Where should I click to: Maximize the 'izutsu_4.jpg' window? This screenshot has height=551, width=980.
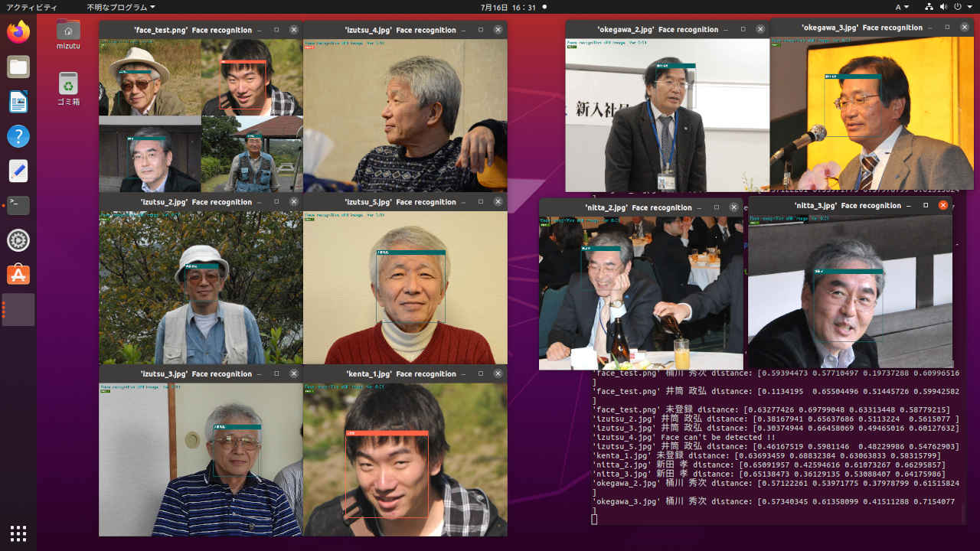pos(481,30)
